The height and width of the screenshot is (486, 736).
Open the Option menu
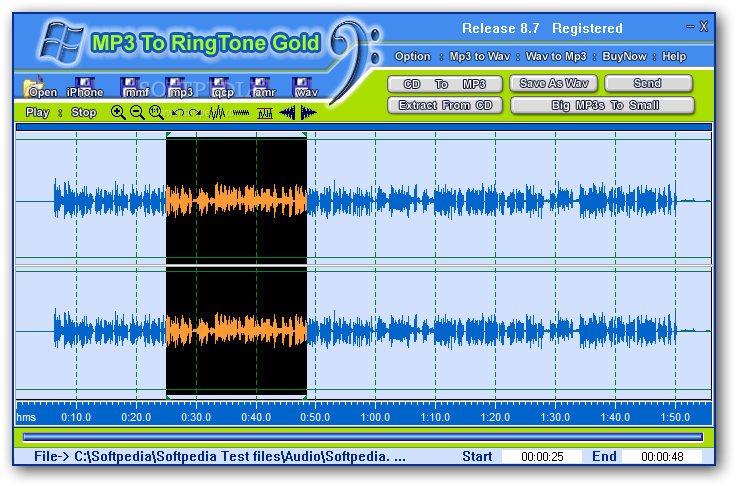[413, 56]
